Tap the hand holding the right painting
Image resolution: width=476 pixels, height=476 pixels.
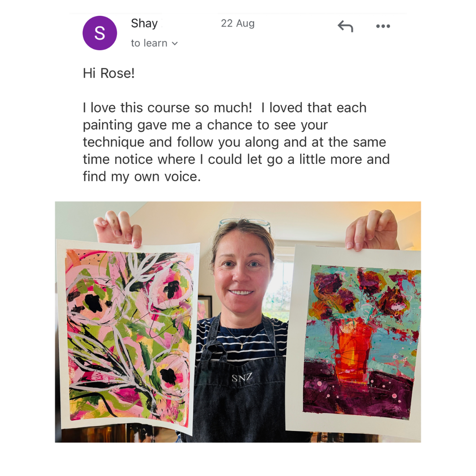[372, 230]
